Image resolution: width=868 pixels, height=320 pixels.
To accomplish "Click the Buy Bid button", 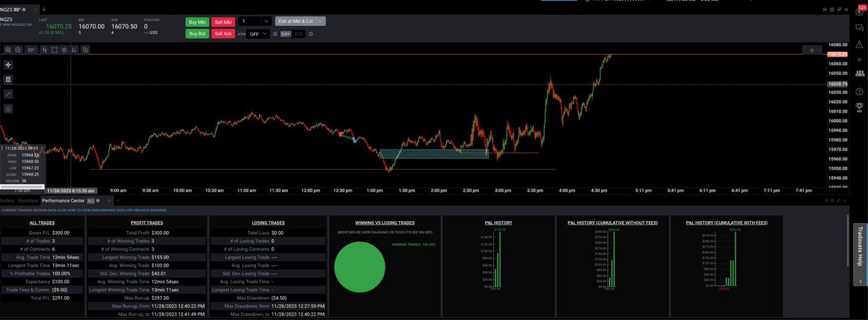I will [197, 34].
